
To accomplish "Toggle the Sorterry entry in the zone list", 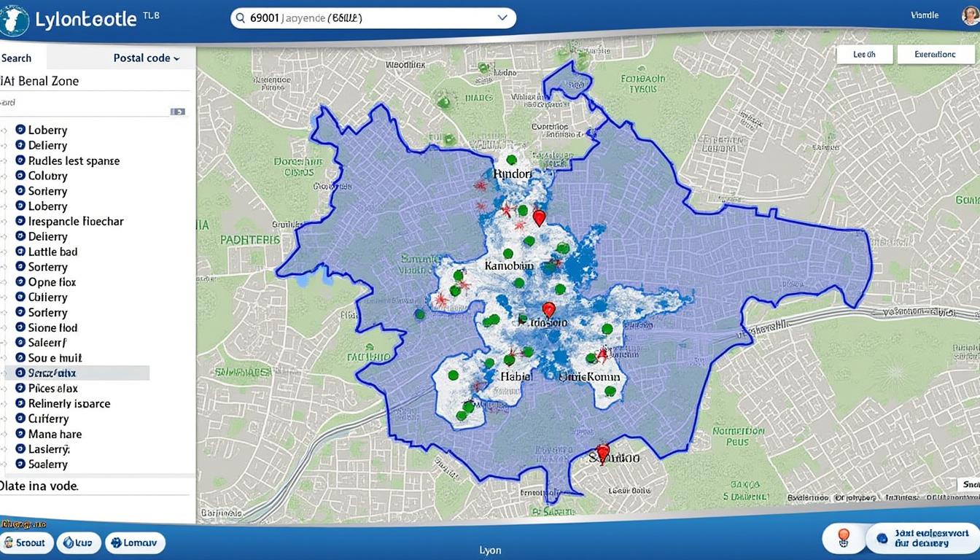I will click(x=47, y=190).
